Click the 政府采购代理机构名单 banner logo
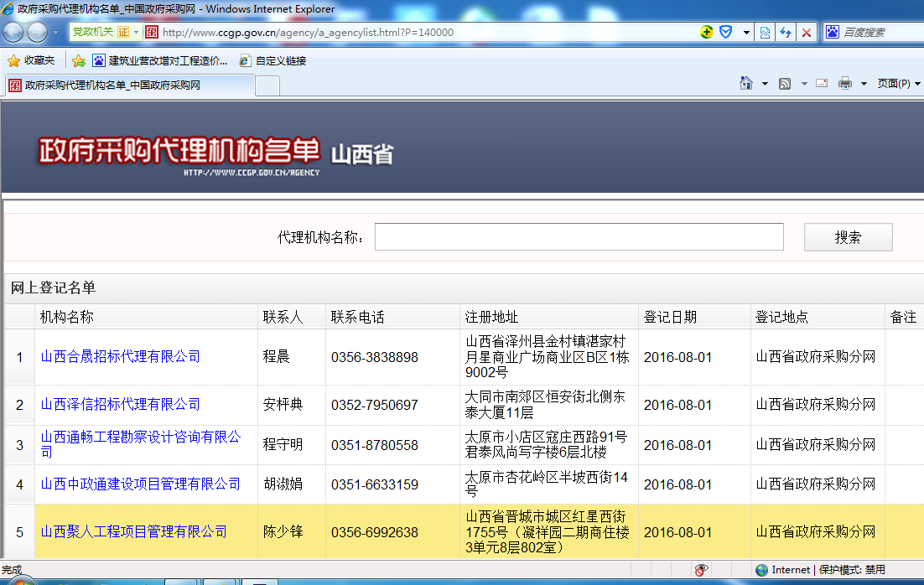Viewport: 924px width, 585px height. [x=179, y=155]
